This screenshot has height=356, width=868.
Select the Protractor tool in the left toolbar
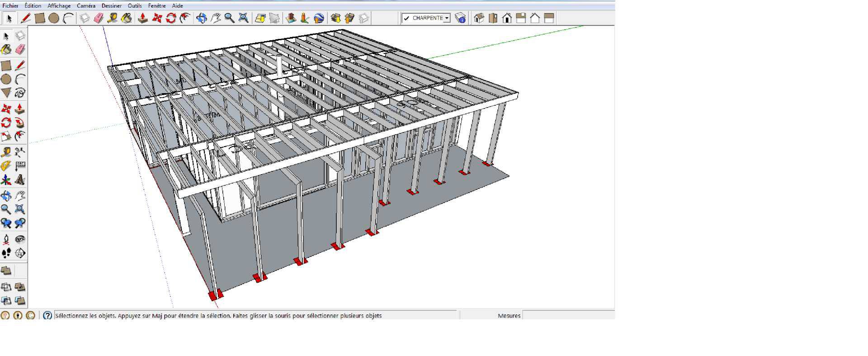(6, 166)
